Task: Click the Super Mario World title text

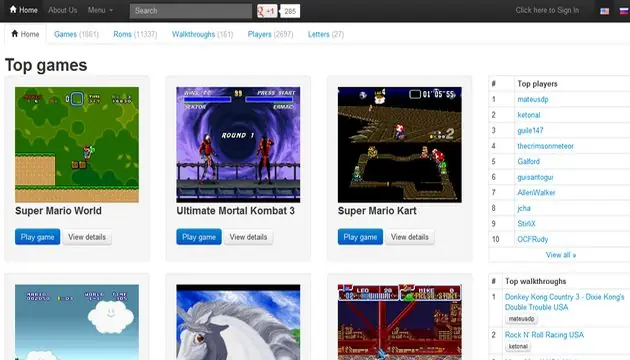Action: 58,211
